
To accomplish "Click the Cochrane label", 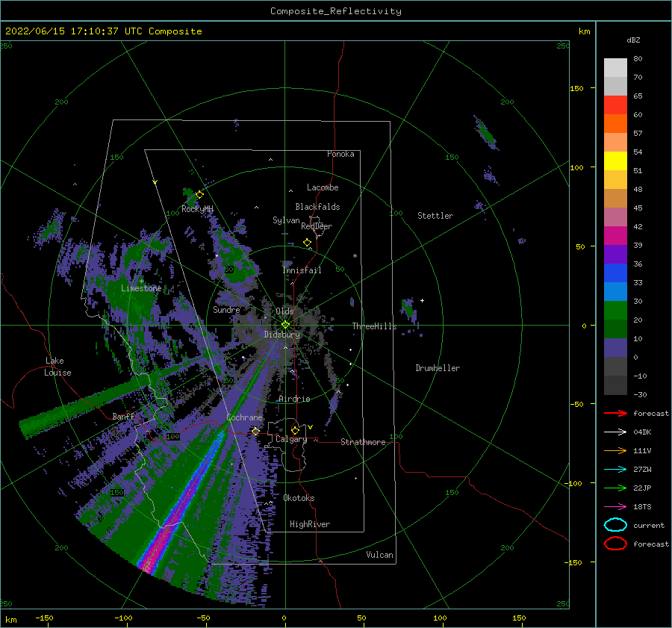I will [244, 417].
